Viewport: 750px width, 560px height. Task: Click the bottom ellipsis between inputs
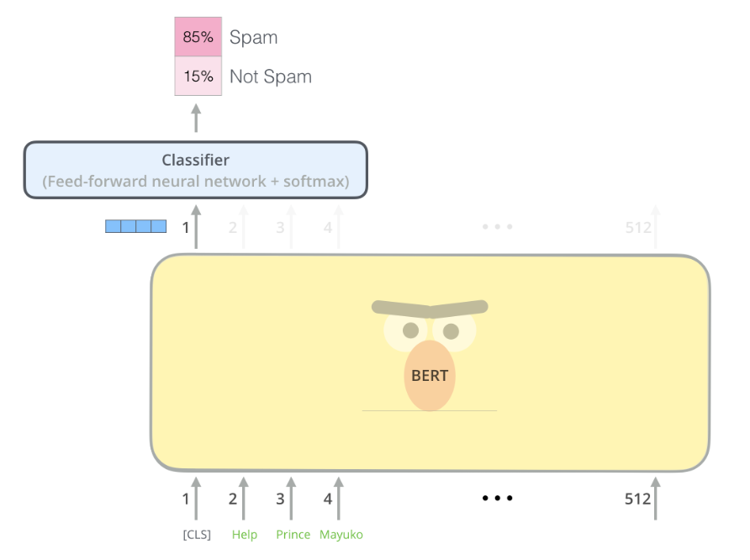pyautogui.click(x=497, y=499)
